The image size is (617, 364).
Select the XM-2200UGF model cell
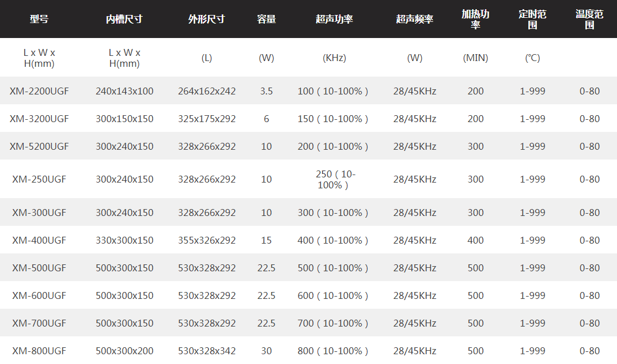coord(39,91)
